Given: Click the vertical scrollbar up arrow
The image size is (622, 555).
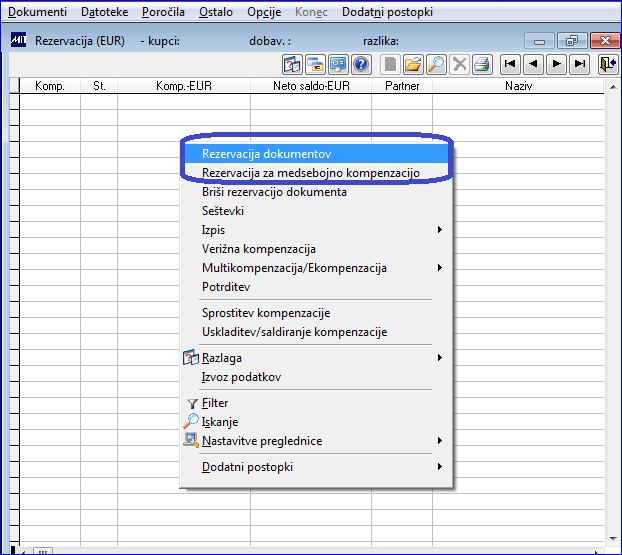Looking at the screenshot, I should coord(613,86).
